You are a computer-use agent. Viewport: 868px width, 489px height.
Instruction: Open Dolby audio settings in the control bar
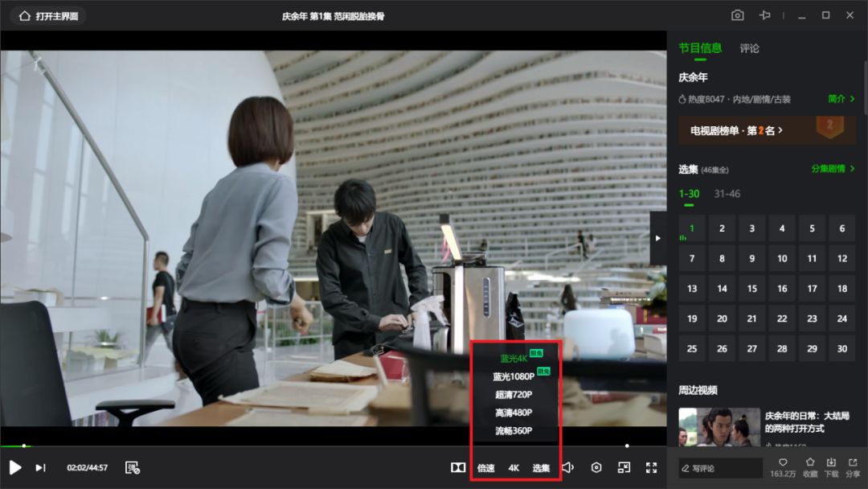point(460,467)
